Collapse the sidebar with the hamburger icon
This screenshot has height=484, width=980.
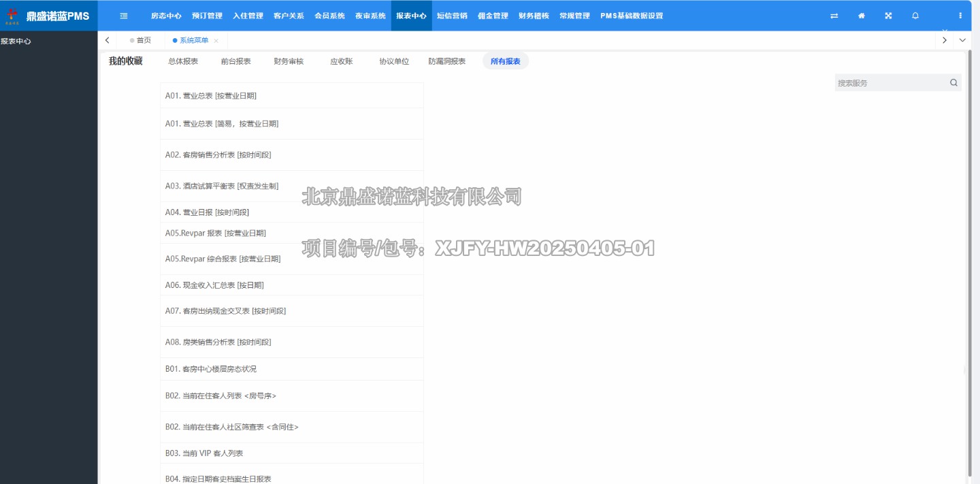(x=124, y=16)
